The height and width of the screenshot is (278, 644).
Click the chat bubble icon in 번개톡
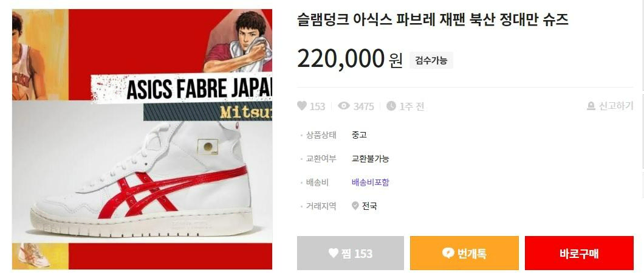pyautogui.click(x=448, y=253)
